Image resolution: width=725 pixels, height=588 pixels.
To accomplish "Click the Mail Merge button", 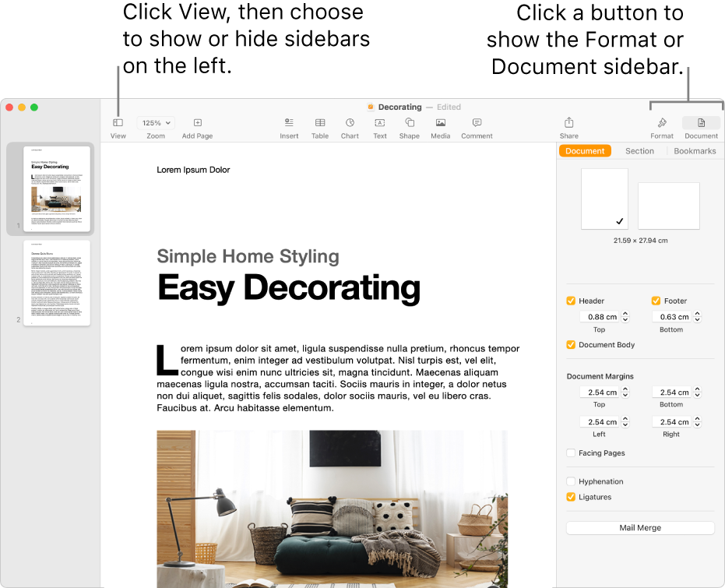I will coord(639,527).
